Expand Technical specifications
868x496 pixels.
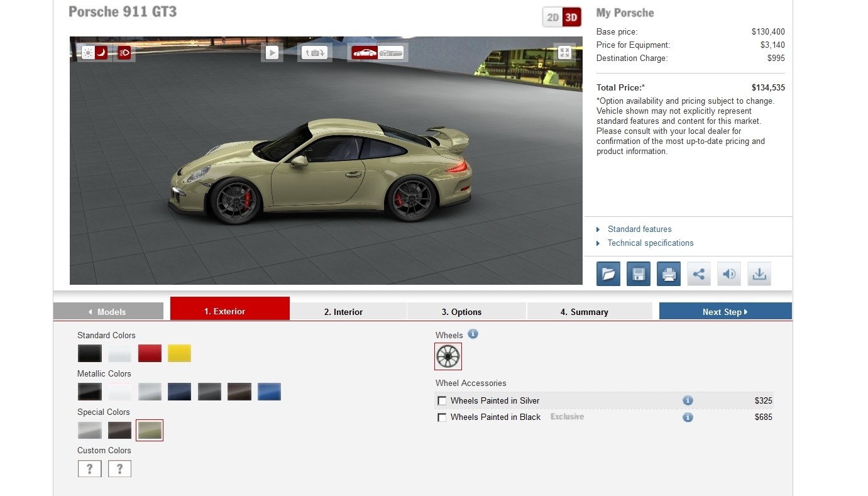click(650, 243)
